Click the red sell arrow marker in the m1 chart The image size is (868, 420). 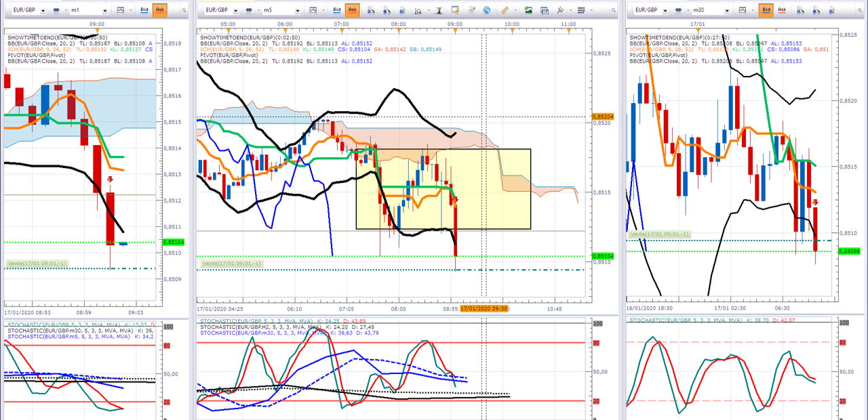click(x=111, y=180)
